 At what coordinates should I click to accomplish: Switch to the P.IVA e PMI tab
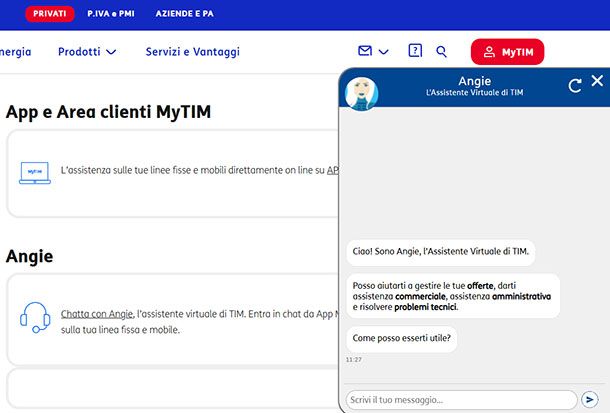(110, 14)
